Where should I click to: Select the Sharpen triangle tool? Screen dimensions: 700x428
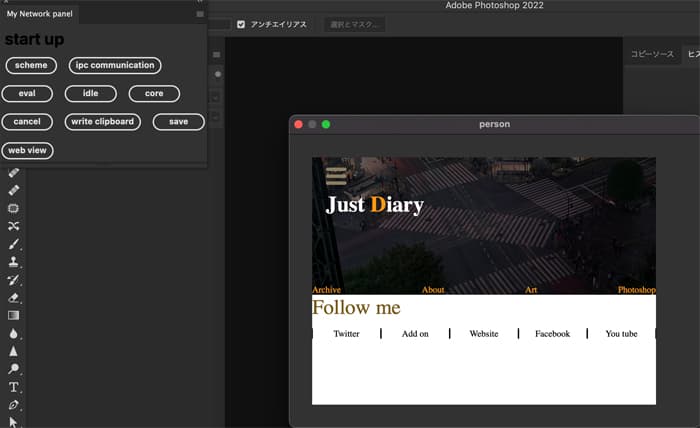click(13, 351)
